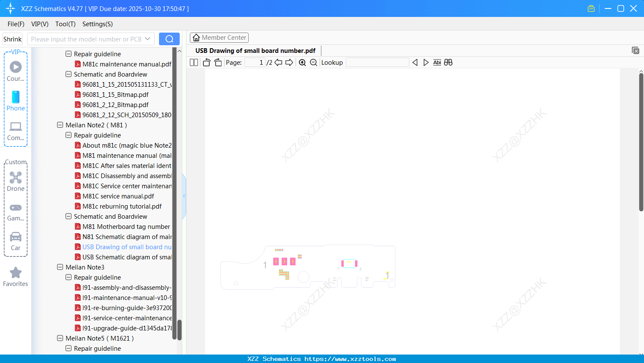This screenshot has width=644, height=363.
Task: Collapse Schematic and Boardview under Meilan Note2
Action: [x=69, y=216]
